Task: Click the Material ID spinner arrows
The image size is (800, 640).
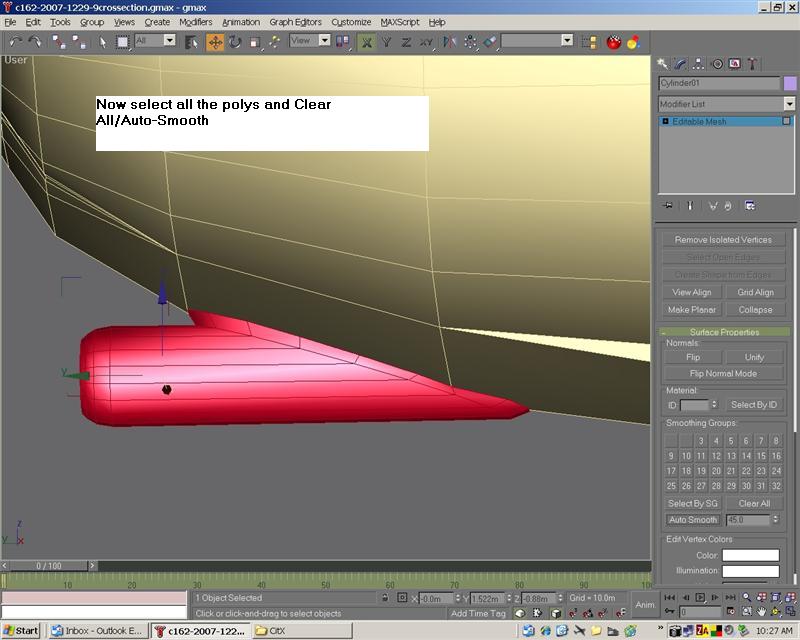Action: (x=714, y=405)
